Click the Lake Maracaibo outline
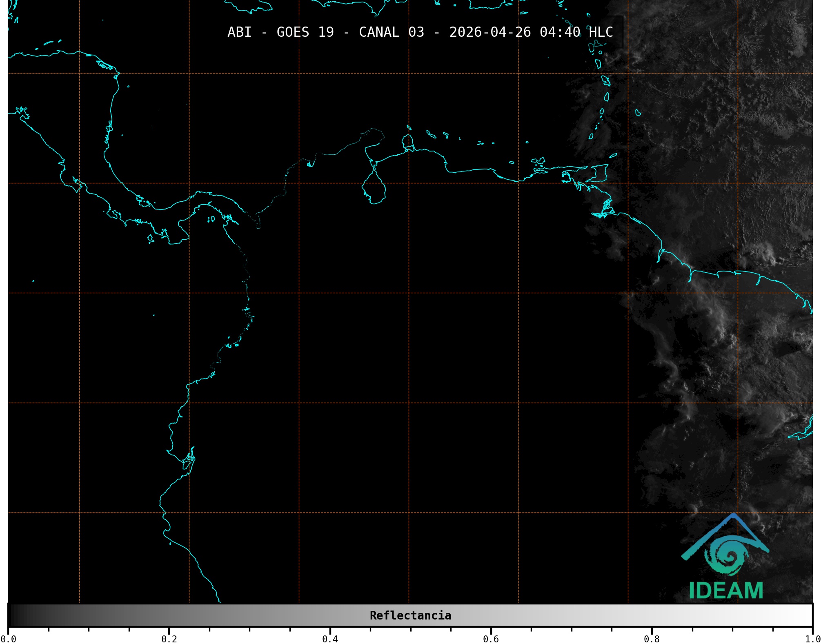The width and height of the screenshot is (821, 644). (374, 188)
